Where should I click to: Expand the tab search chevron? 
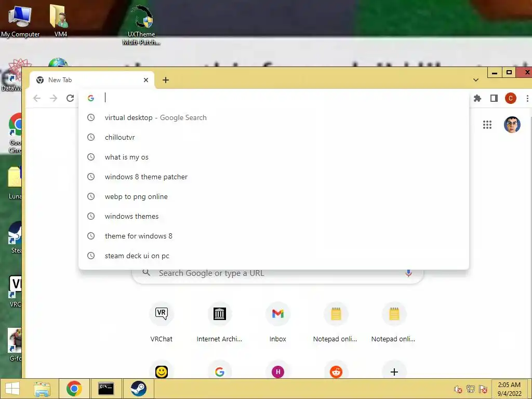coord(476,80)
